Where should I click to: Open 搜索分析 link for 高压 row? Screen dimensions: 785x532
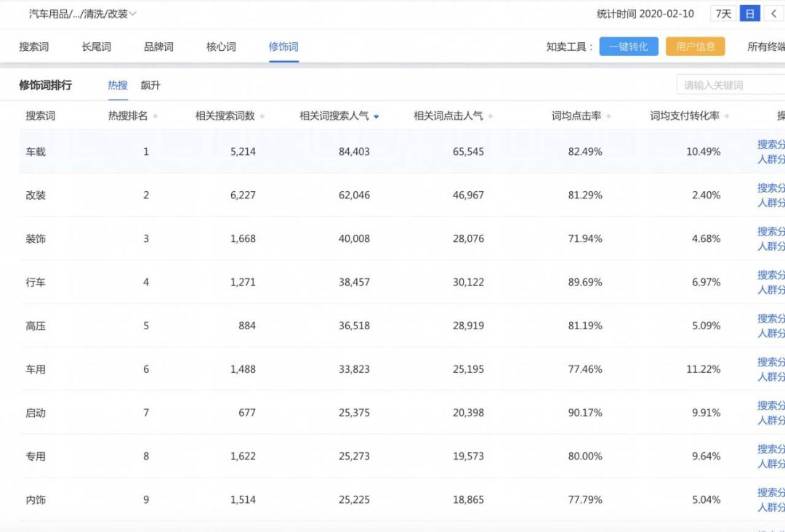tap(771, 318)
